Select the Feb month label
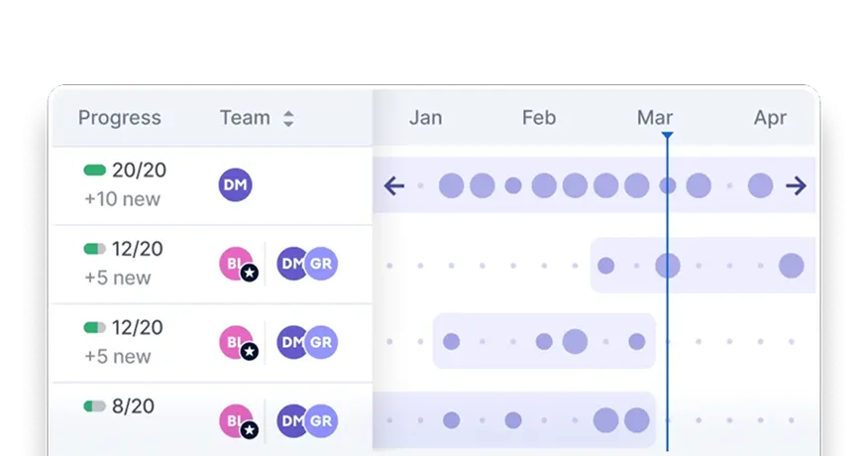Screen dimensions: 868x456 pyautogui.click(x=539, y=117)
